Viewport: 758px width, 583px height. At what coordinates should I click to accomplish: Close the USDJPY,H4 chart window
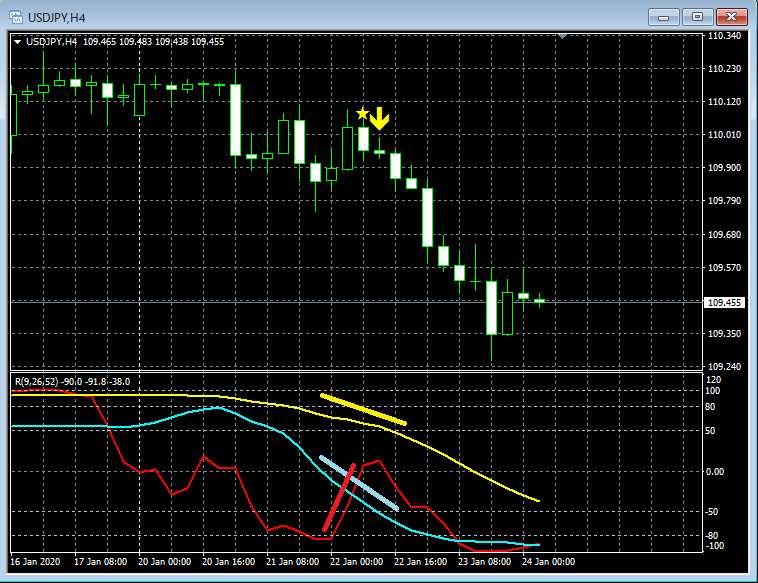pos(731,17)
